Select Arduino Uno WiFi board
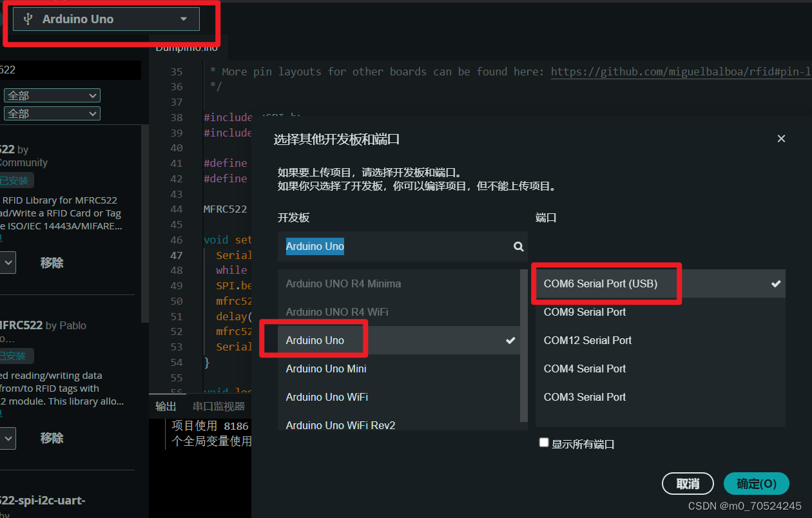The width and height of the screenshot is (812, 518). click(x=399, y=397)
